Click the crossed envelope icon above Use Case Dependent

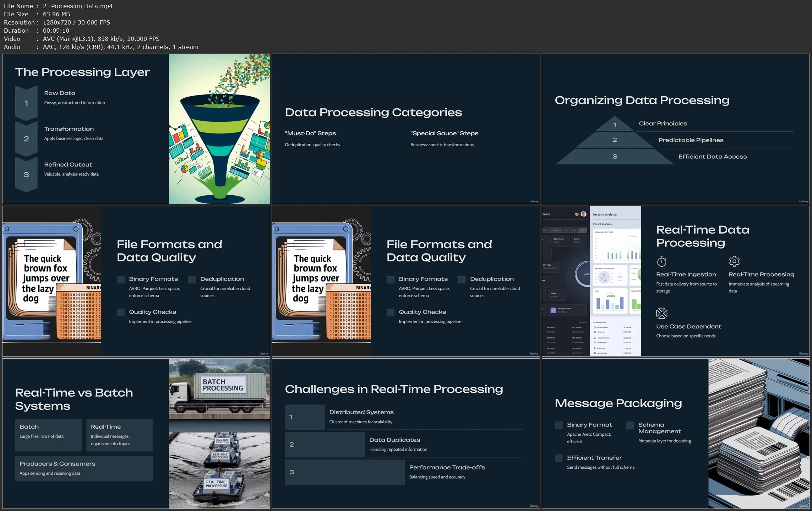click(x=661, y=313)
